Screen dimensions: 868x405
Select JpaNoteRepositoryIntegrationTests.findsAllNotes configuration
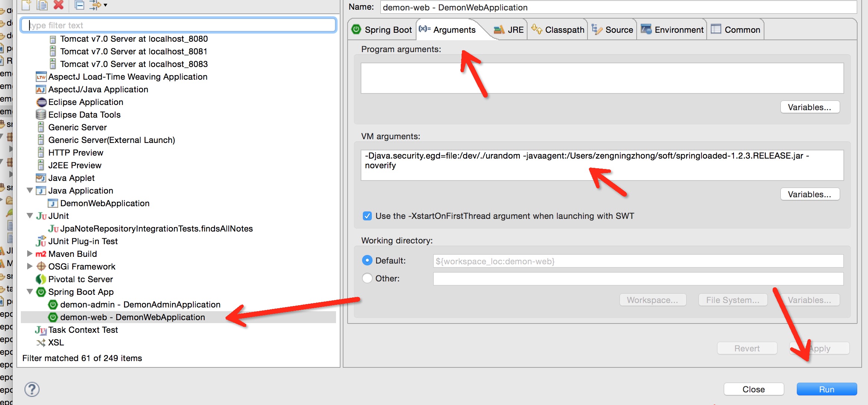(151, 229)
